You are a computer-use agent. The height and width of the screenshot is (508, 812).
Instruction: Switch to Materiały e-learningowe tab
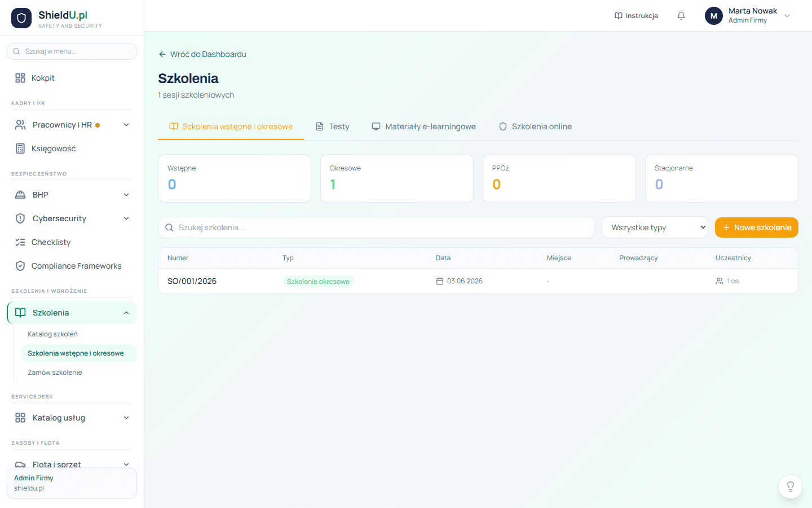pos(423,126)
